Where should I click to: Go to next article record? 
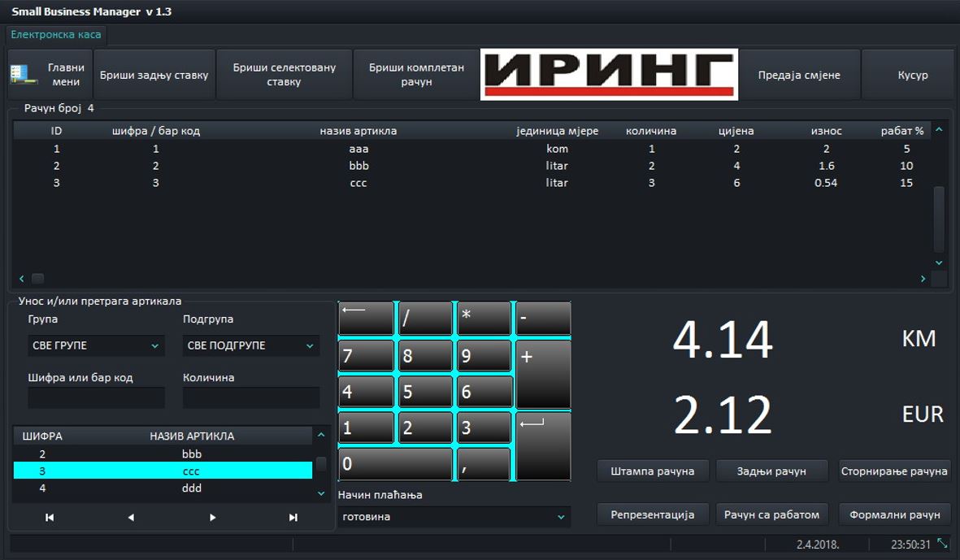[x=212, y=518]
